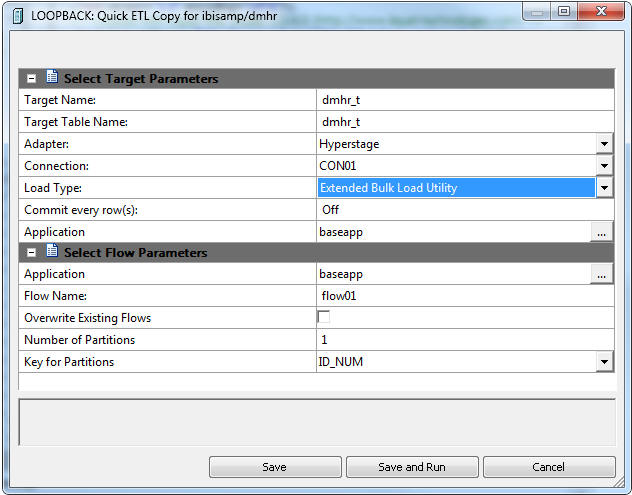
Task: Open the Adapter dropdown arrow
Action: (604, 144)
